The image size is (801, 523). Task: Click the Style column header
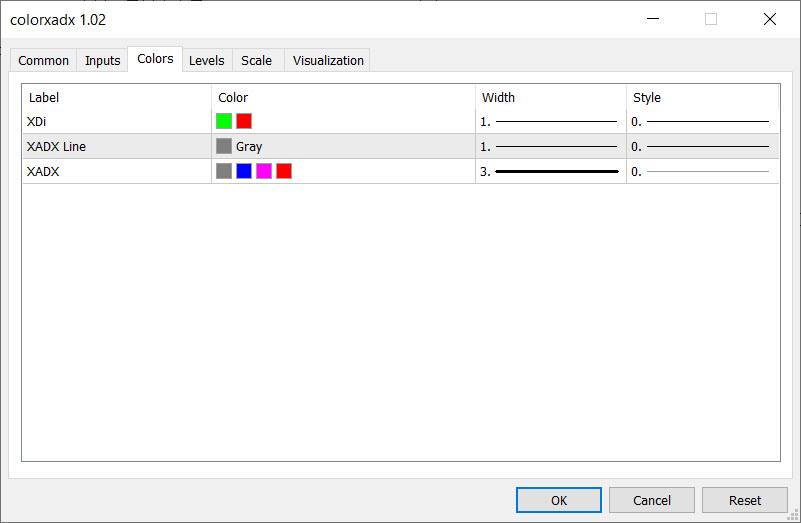(x=702, y=97)
